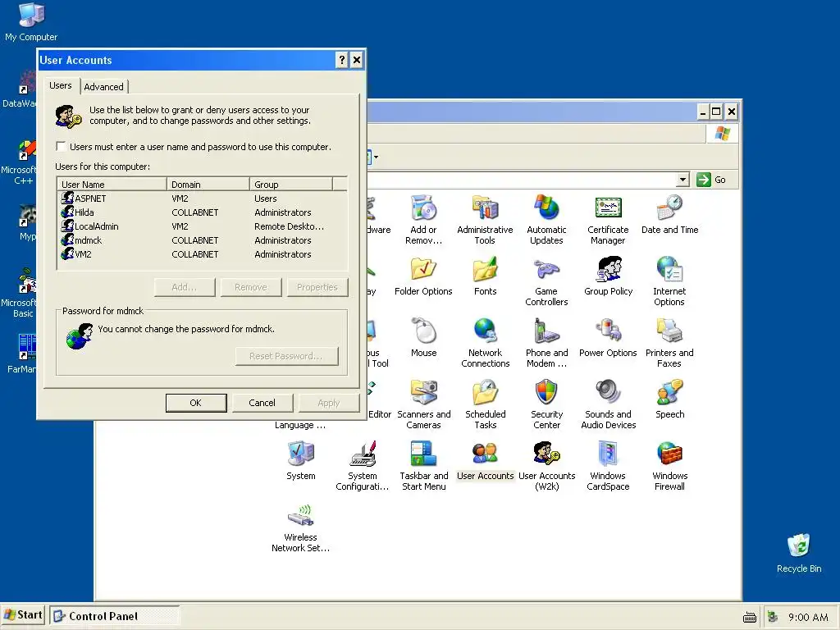Enable users must enter name and password checkbox
Screen dimensions: 840x630
click(61, 146)
